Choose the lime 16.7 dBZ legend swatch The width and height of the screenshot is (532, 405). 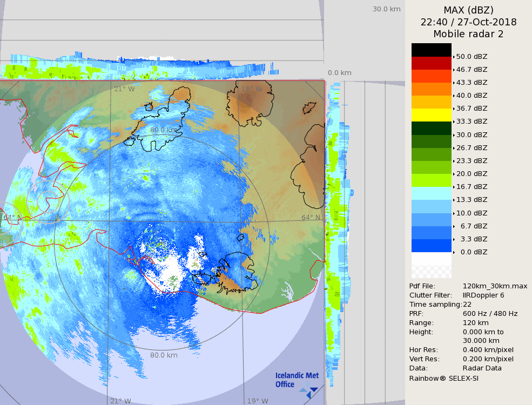pos(431,180)
